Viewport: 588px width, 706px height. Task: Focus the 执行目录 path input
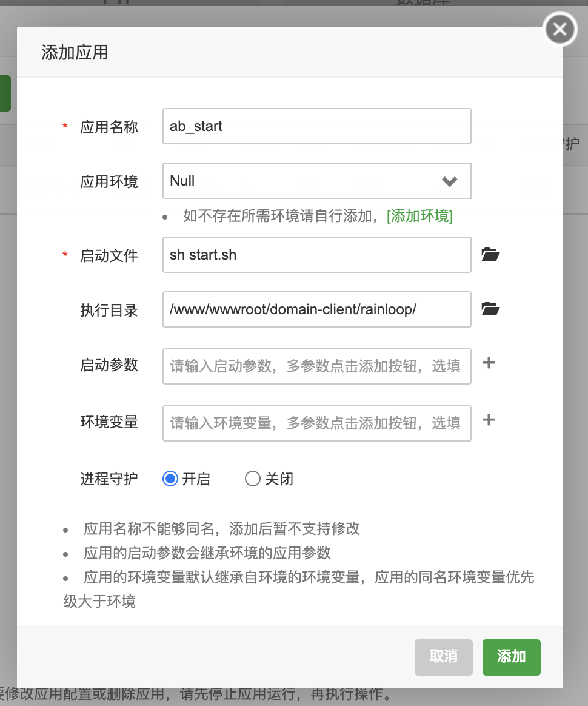(316, 309)
